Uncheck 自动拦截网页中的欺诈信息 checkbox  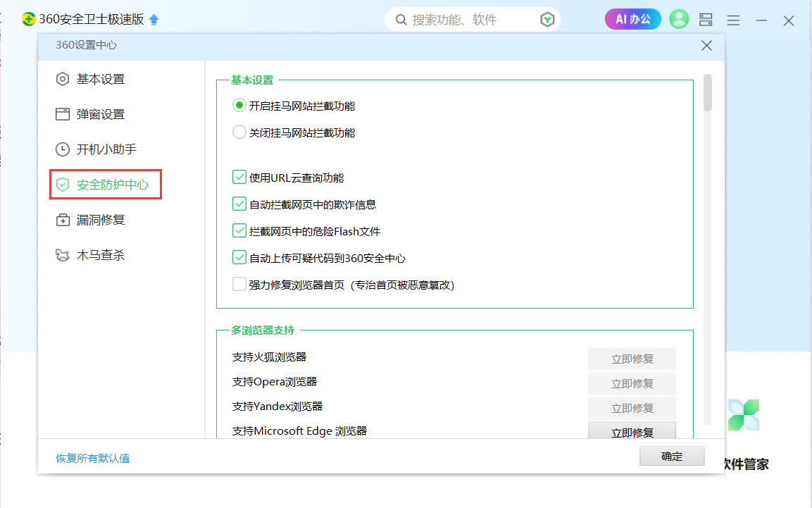(239, 204)
